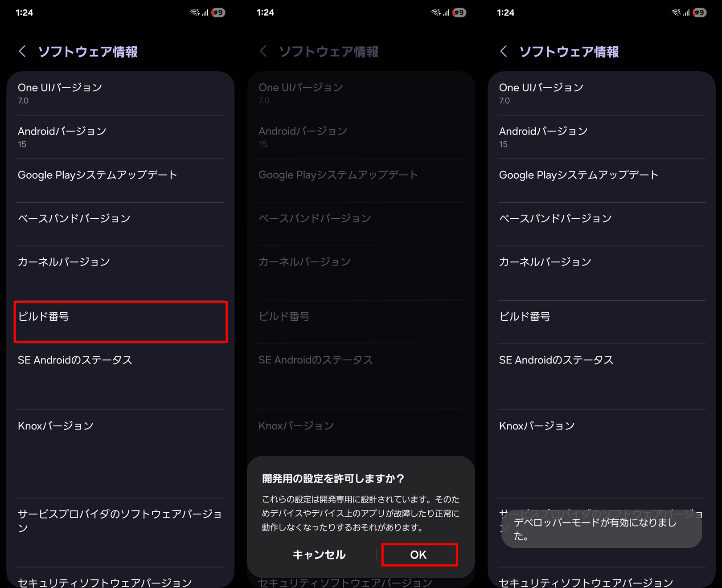Tap the dimmed back arrow behind the dialog screen
Viewport: 722px width, 588px height.
263,51
